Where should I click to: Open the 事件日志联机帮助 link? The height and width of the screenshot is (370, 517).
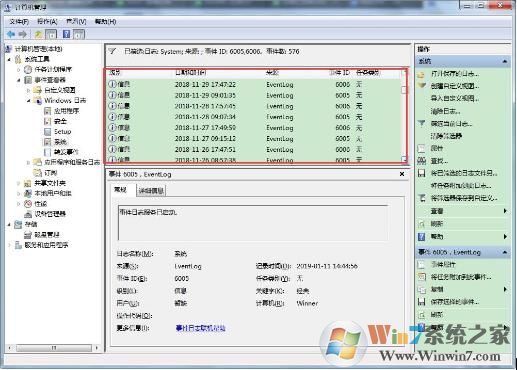tap(200, 328)
